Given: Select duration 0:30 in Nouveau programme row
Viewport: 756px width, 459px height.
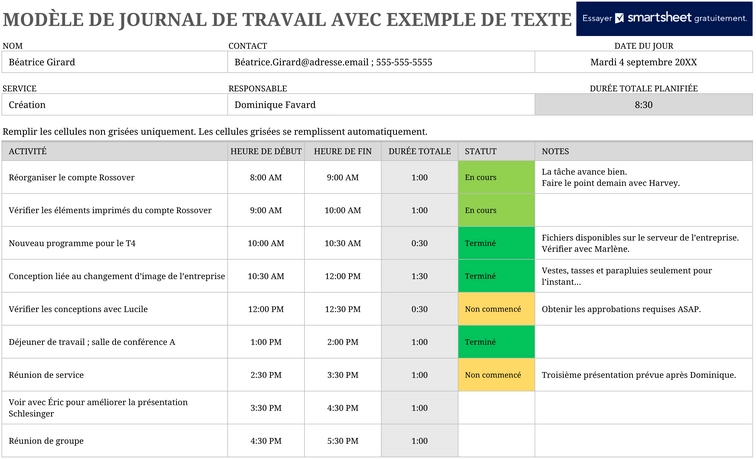Looking at the screenshot, I should pyautogui.click(x=419, y=243).
